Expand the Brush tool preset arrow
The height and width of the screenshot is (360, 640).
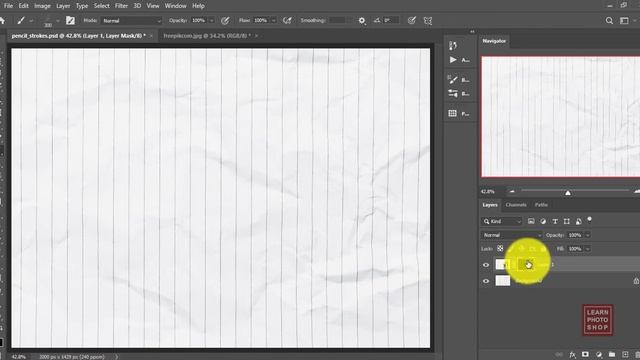tap(31, 21)
